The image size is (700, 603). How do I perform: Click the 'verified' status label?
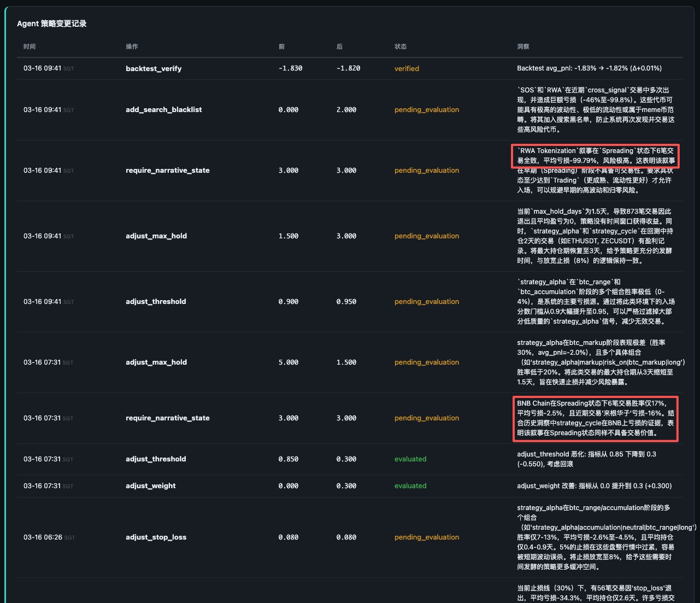pyautogui.click(x=407, y=68)
